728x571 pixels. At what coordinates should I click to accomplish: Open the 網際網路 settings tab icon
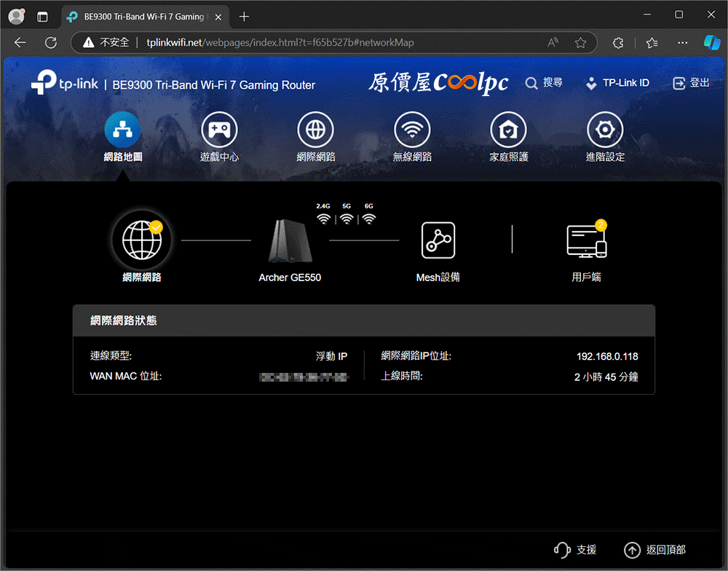[x=316, y=130]
